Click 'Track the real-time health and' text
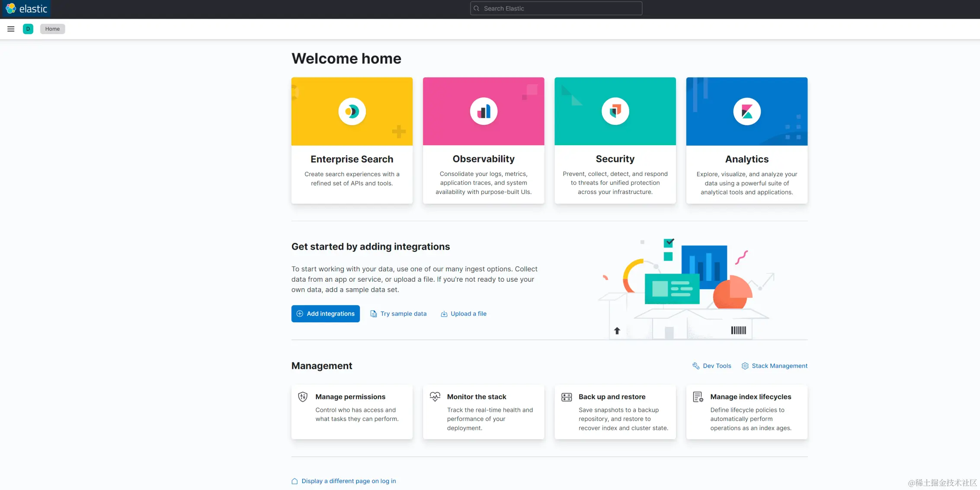The height and width of the screenshot is (490, 980). (x=490, y=410)
